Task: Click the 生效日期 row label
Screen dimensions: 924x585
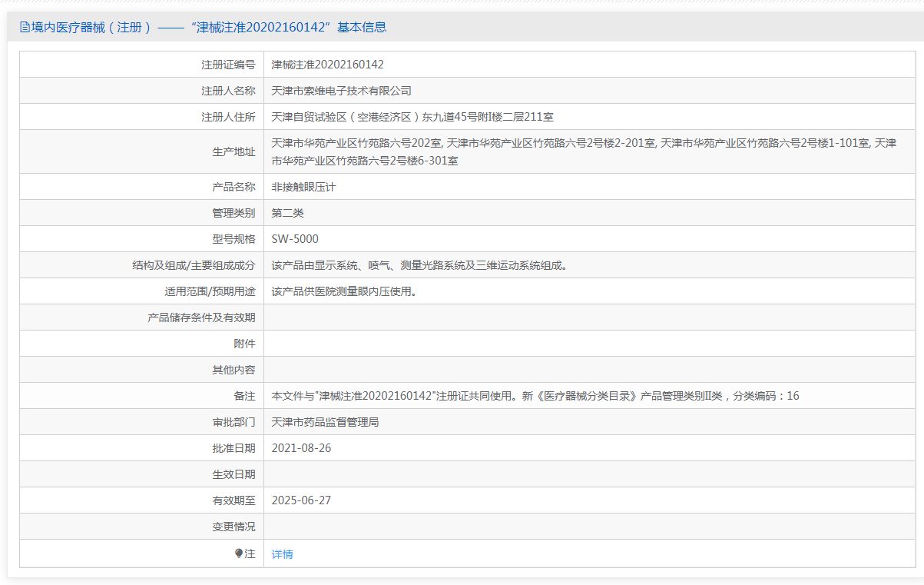Action: [233, 474]
